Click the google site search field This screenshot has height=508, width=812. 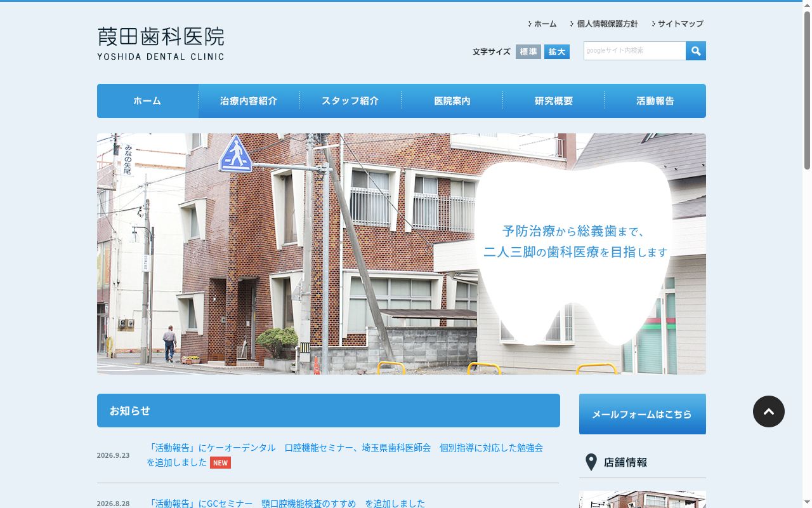634,51
